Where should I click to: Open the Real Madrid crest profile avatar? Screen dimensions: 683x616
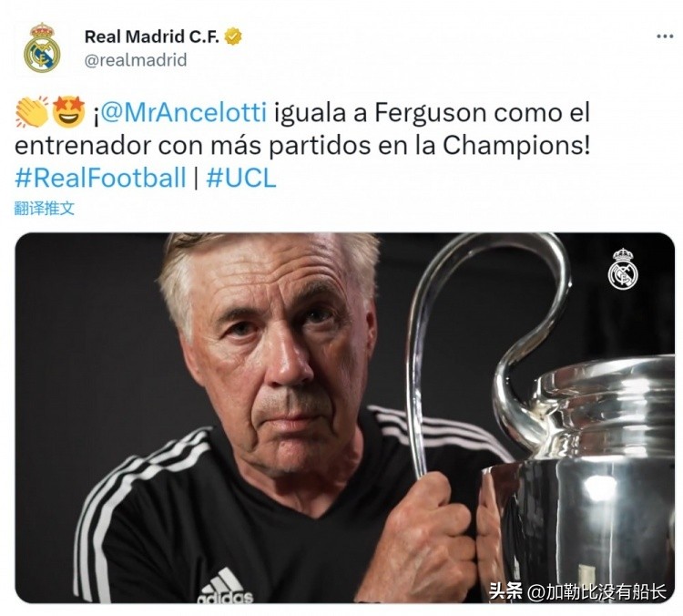(42, 47)
